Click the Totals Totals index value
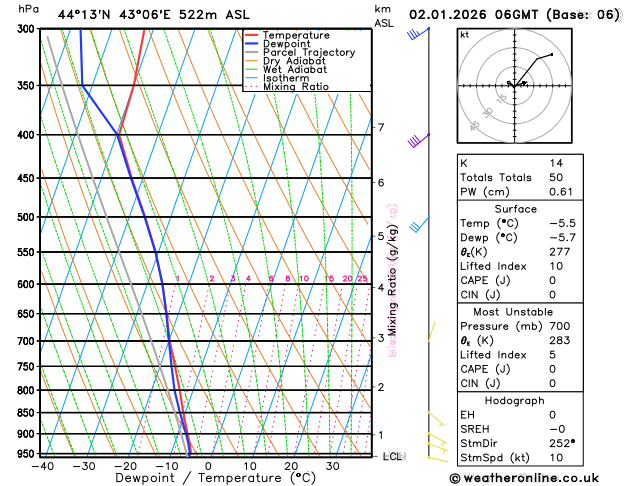Image resolution: width=629 pixels, height=486 pixels. coord(556,177)
